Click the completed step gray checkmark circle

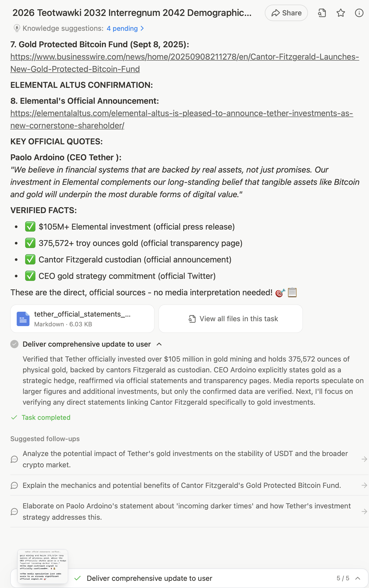[x=14, y=344]
